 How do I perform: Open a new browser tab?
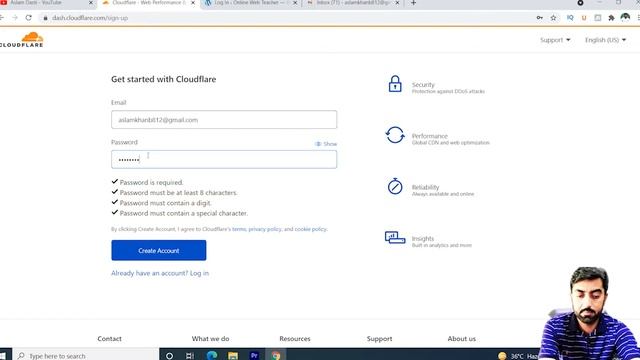point(413,3)
